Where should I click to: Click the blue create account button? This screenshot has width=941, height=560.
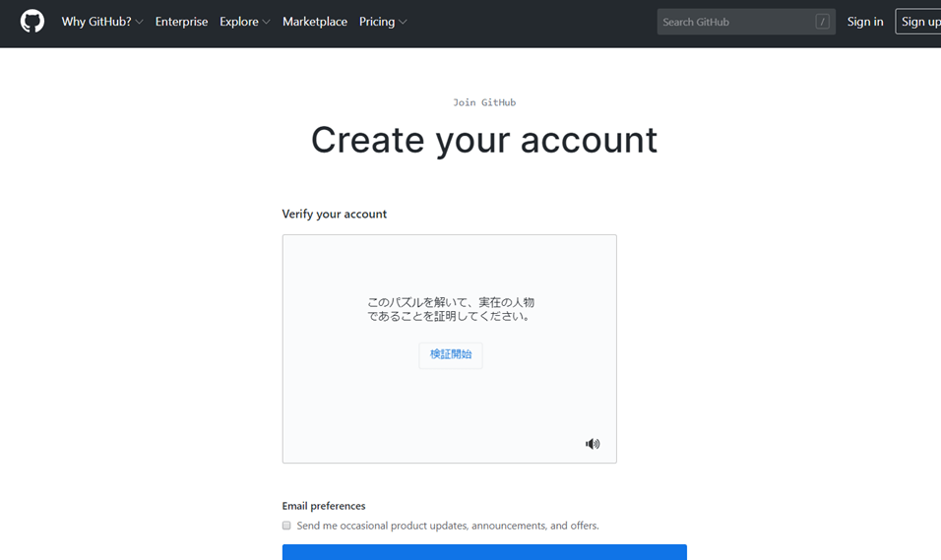click(x=484, y=552)
